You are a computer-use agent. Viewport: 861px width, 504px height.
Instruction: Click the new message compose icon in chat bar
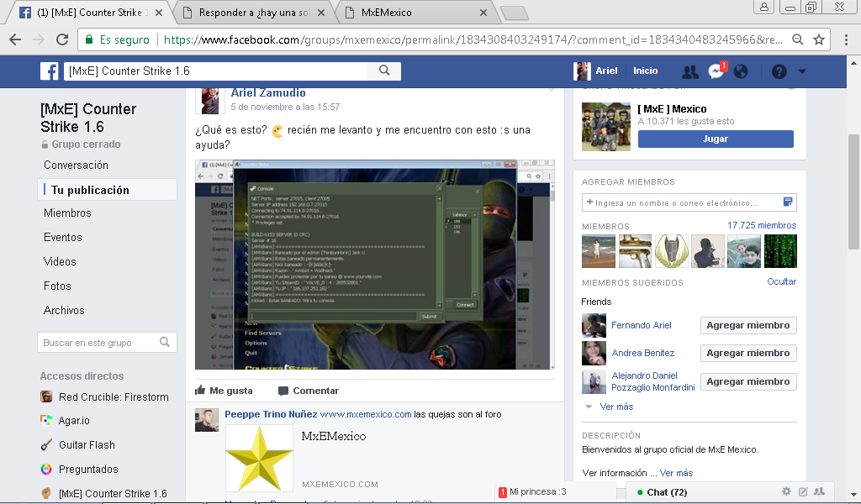tap(803, 491)
